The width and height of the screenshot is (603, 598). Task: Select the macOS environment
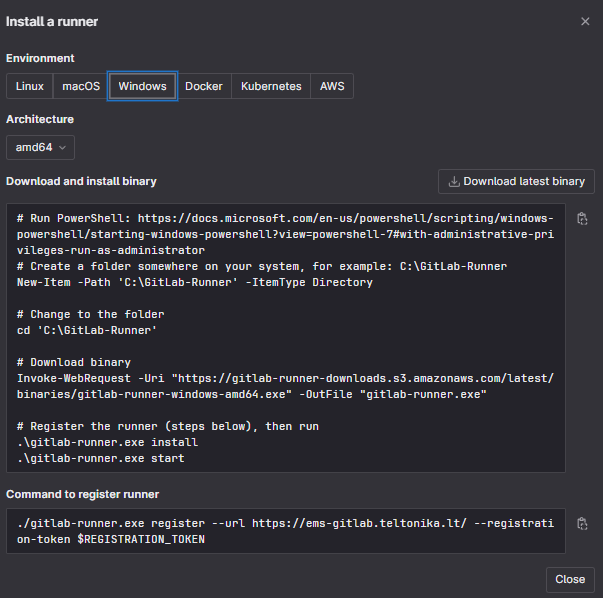point(81,86)
